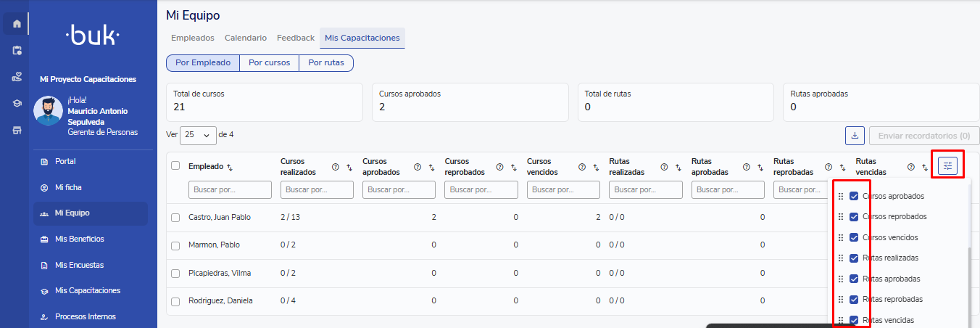Image resolution: width=980 pixels, height=328 pixels.
Task: Click the home icon in the left rail
Action: pyautogui.click(x=17, y=24)
